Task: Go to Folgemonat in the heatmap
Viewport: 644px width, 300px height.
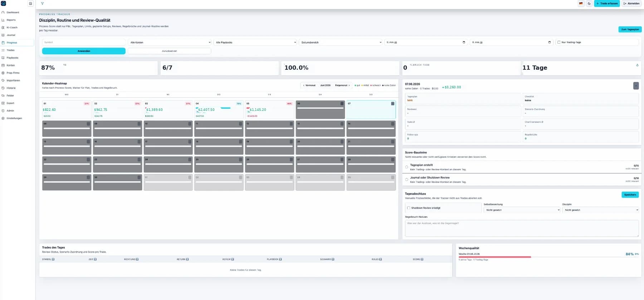Action: [x=342, y=85]
